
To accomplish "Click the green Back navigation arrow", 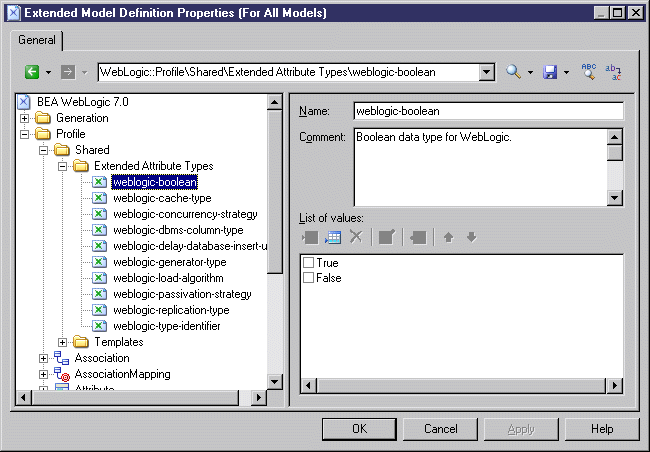I will tap(32, 72).
